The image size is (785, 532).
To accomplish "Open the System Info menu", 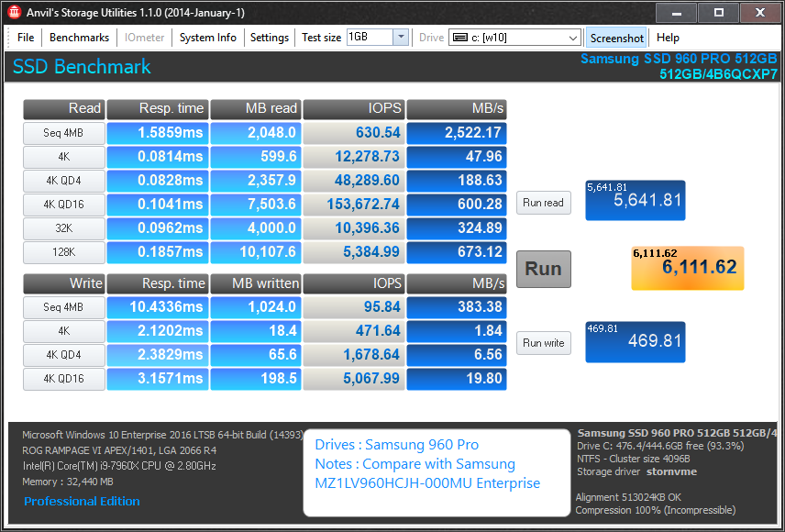I will [208, 38].
